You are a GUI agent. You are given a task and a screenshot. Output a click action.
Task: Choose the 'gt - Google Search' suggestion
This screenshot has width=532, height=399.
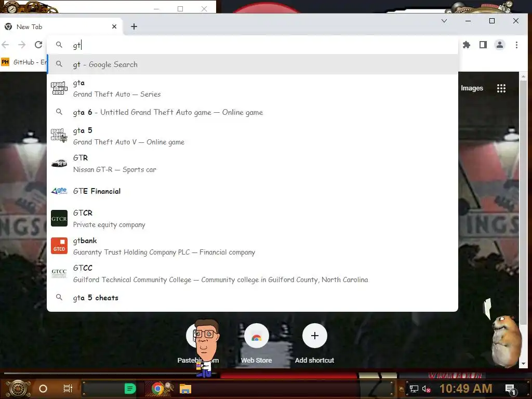pos(252,64)
